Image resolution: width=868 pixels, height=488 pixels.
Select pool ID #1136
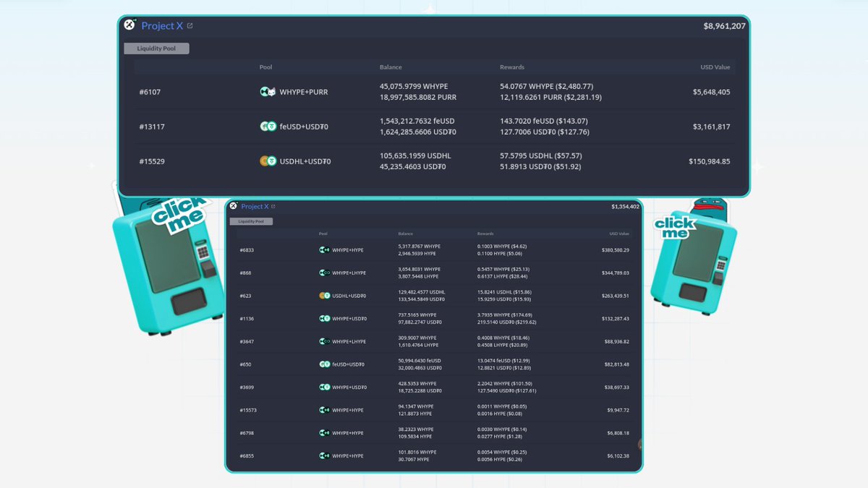pyautogui.click(x=247, y=319)
